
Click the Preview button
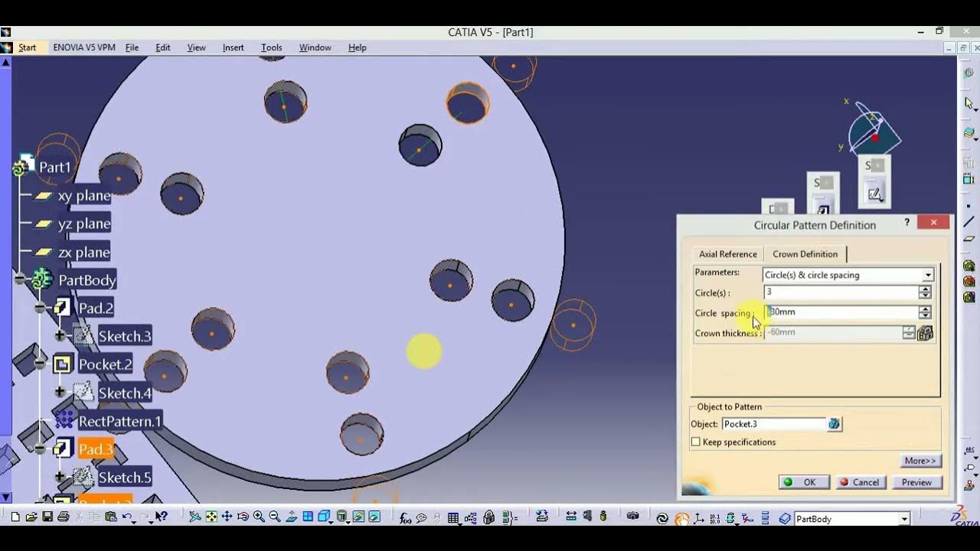pyautogui.click(x=916, y=482)
